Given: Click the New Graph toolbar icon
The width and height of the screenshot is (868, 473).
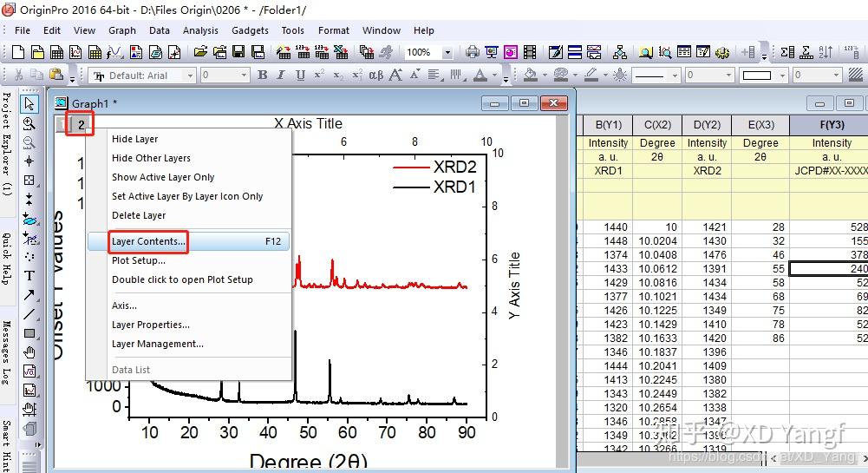Looking at the screenshot, I should 75,53.
